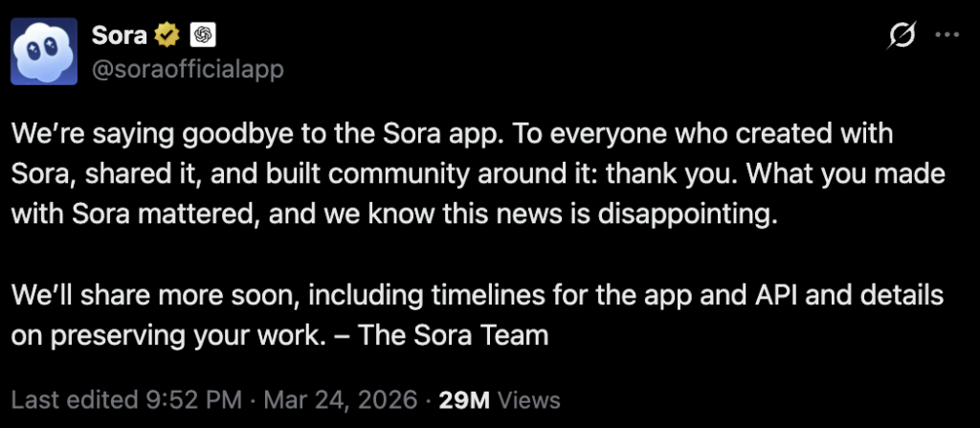
Task: Click the OpenAI affiliation badge icon
Action: click(x=203, y=35)
